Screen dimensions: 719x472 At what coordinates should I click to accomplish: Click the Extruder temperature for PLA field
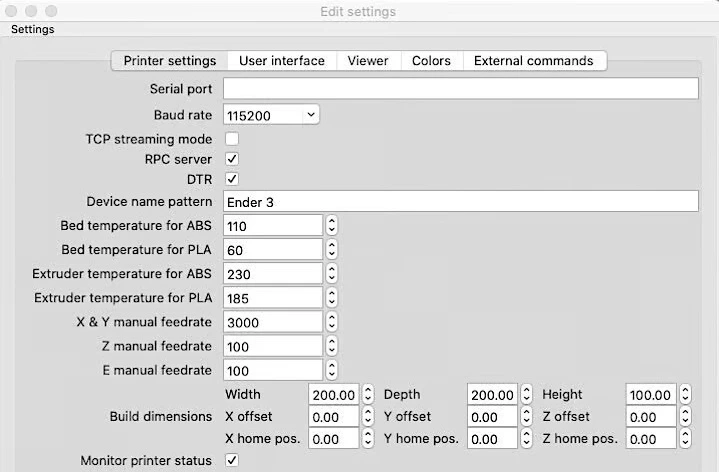272,298
